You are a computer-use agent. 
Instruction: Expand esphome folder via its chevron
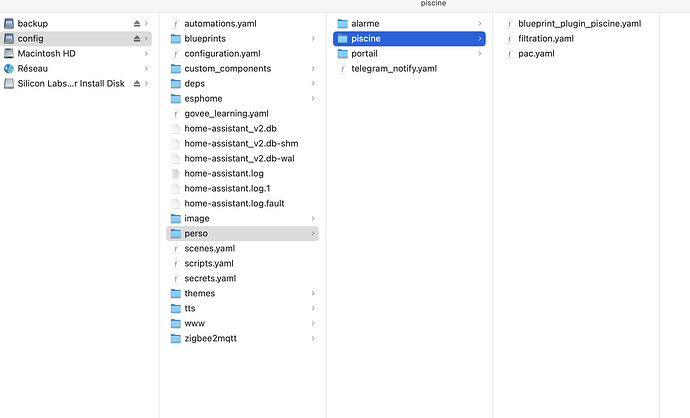[x=313, y=99]
